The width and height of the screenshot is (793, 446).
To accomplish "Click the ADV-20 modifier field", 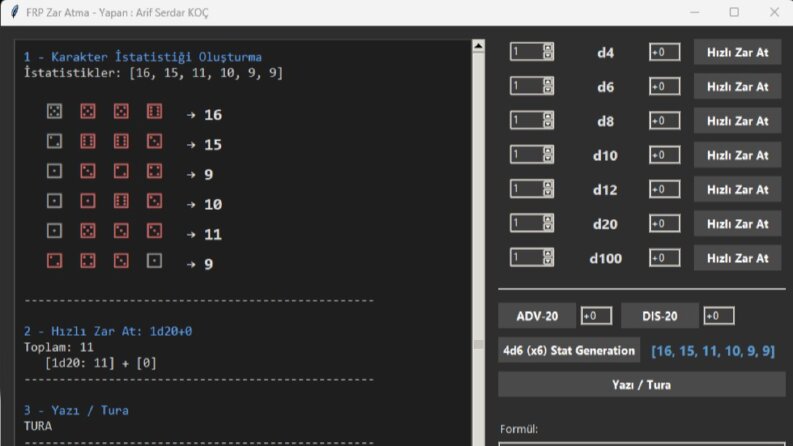I will [x=596, y=316].
